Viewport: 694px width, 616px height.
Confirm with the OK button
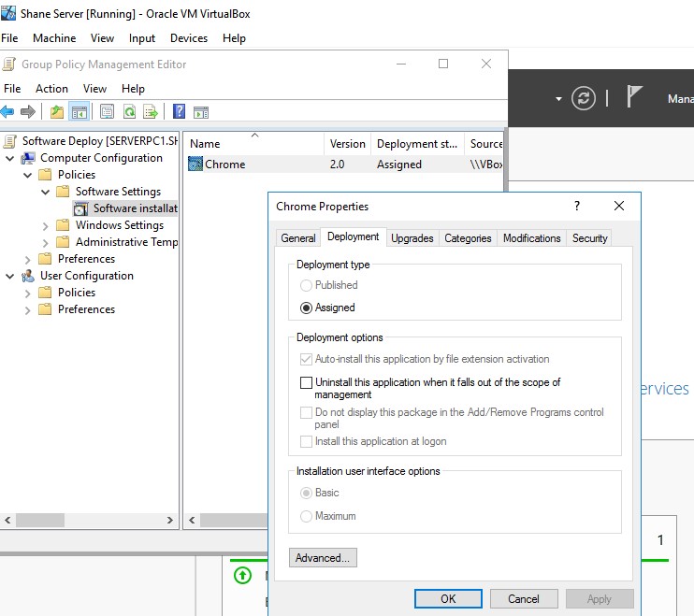pos(448,599)
